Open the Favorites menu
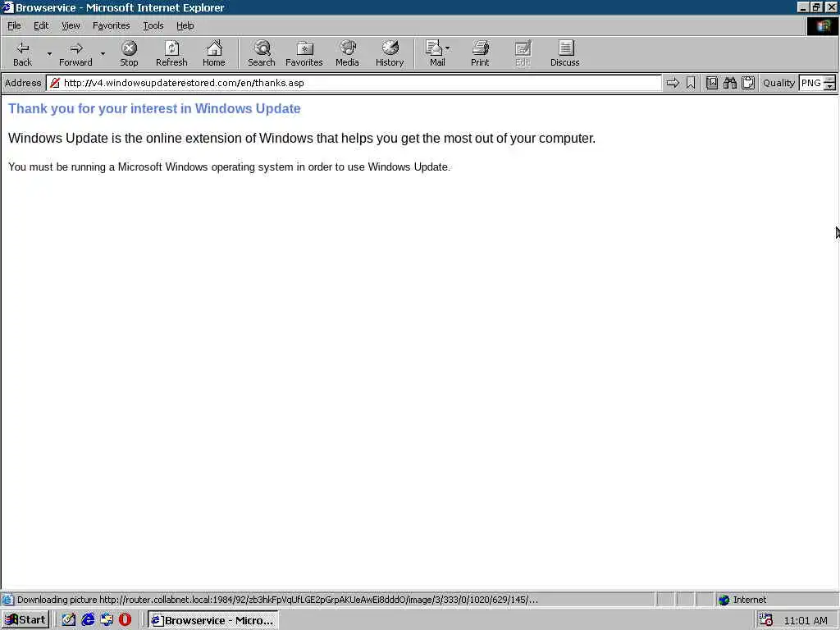840x630 pixels. (x=111, y=25)
